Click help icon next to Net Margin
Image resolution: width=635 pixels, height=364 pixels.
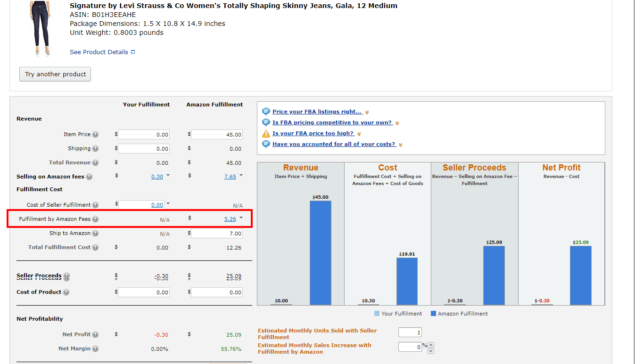[x=95, y=349]
